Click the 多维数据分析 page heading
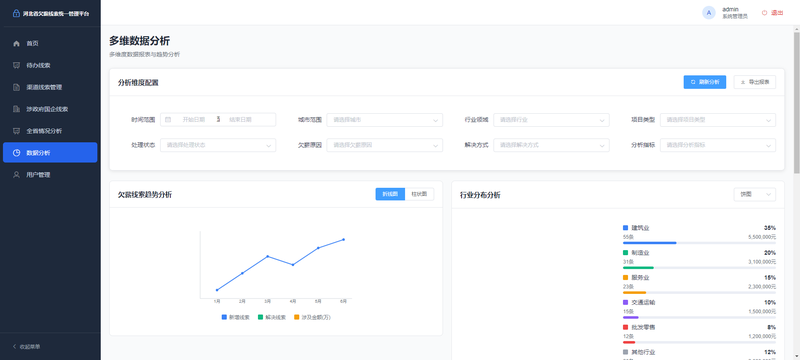800x360 pixels. click(140, 41)
